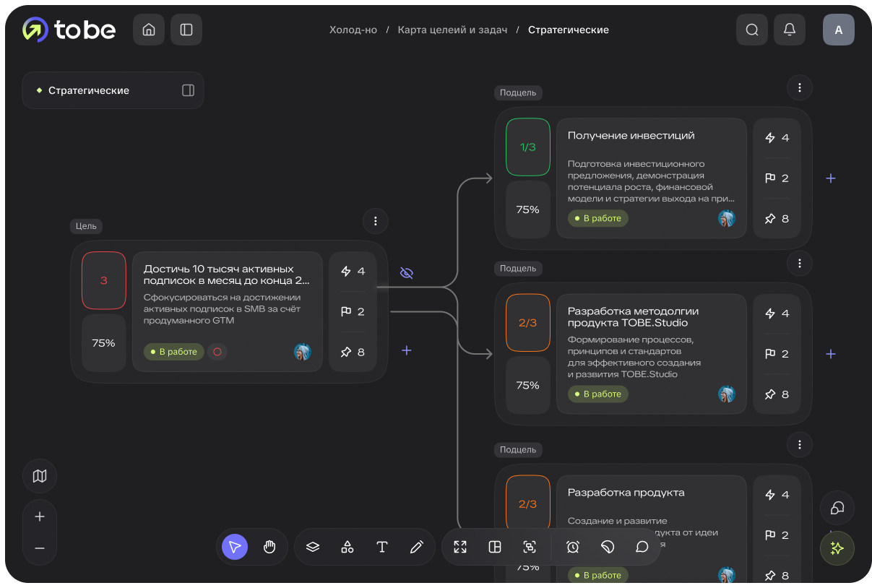
Task: Click assignee avatar in 'Получение инвестиций' card
Action: [726, 218]
